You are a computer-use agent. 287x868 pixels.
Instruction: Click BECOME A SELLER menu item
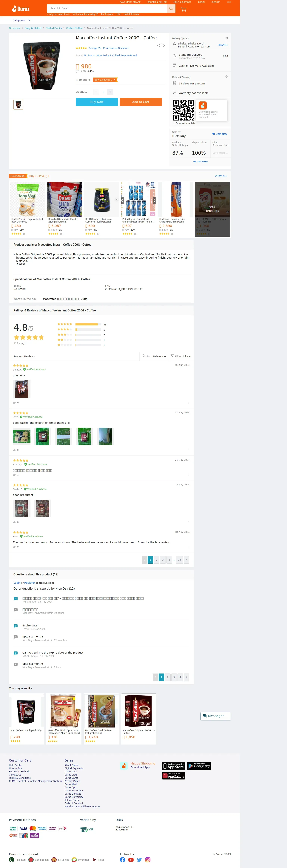(157, 2)
